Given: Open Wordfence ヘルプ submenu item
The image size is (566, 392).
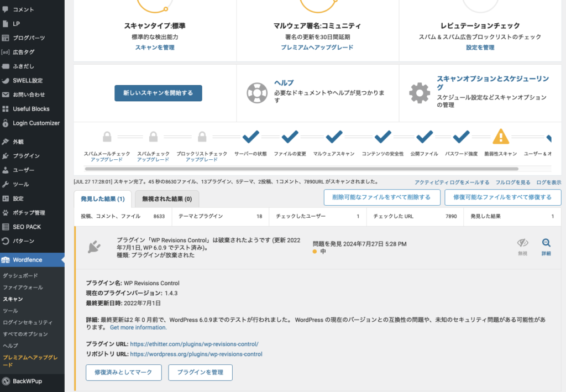Looking at the screenshot, I should click(x=11, y=346).
